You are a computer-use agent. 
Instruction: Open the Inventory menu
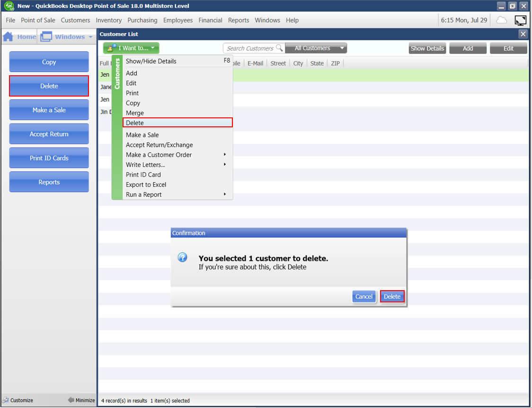pos(108,20)
